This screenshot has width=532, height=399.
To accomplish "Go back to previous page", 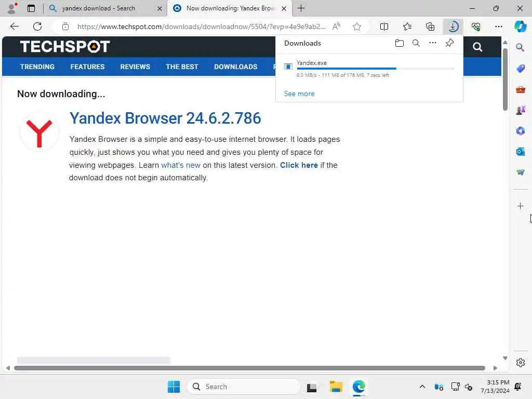I will click(14, 26).
